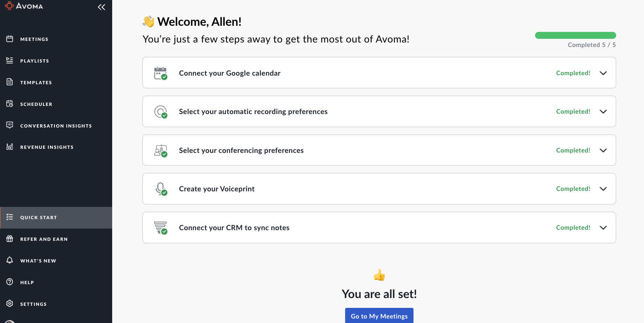Expand conferencing preferences section chevron
Image resolution: width=644 pixels, height=323 pixels.
603,150
